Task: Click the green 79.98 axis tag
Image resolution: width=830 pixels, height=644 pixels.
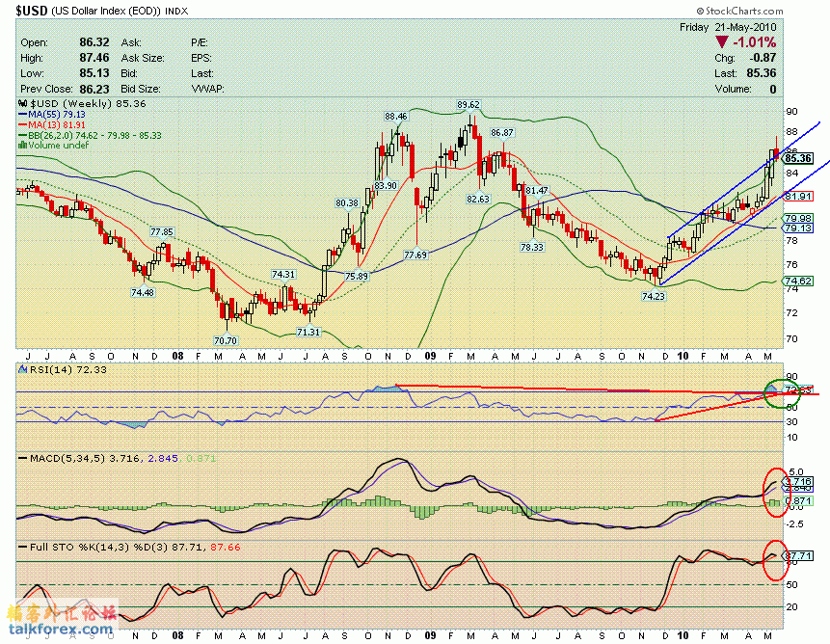Action: [x=798, y=218]
